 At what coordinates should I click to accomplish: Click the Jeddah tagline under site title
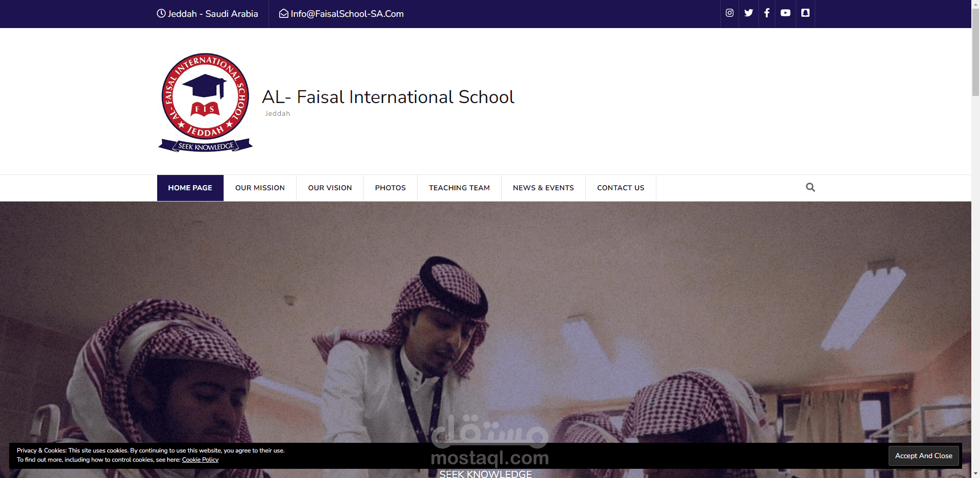[278, 113]
